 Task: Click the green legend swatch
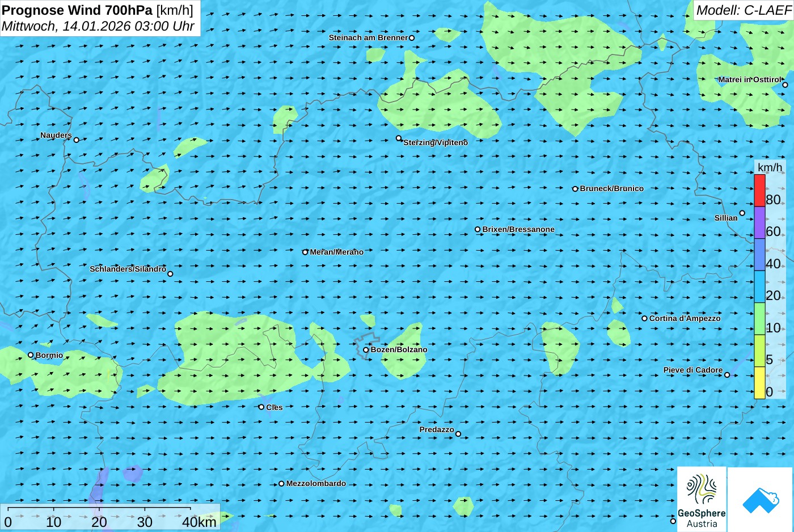pos(759,319)
